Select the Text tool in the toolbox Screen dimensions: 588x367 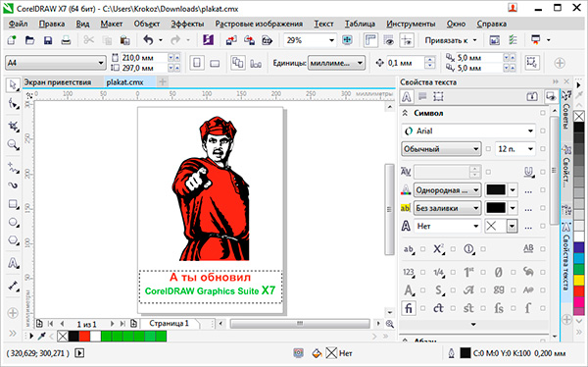[13, 263]
